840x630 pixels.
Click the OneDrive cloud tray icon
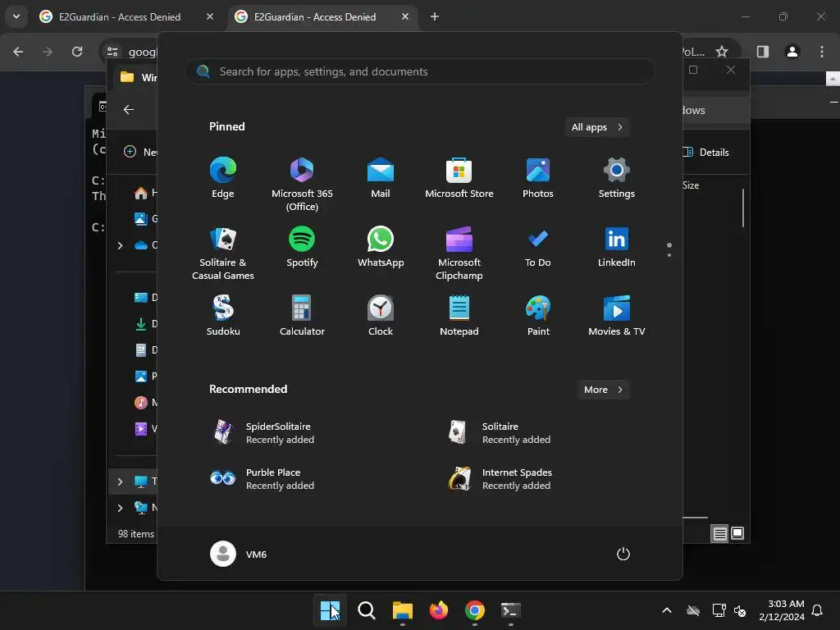pyautogui.click(x=693, y=610)
